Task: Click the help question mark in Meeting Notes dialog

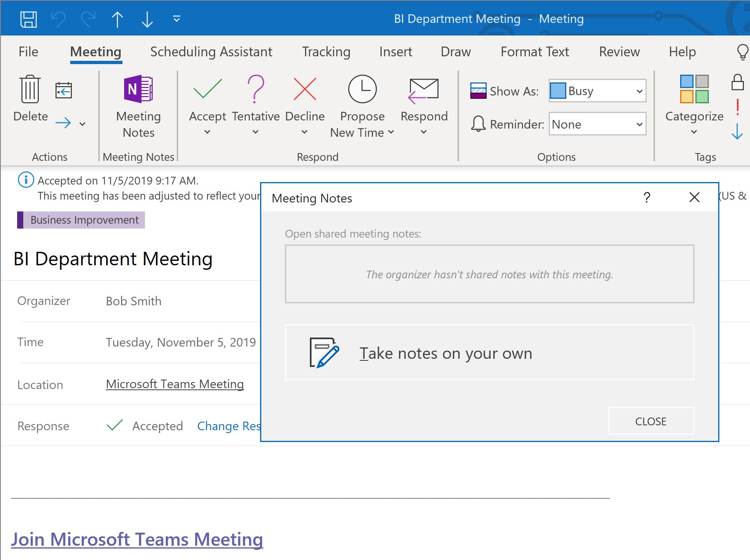Action: (x=647, y=198)
